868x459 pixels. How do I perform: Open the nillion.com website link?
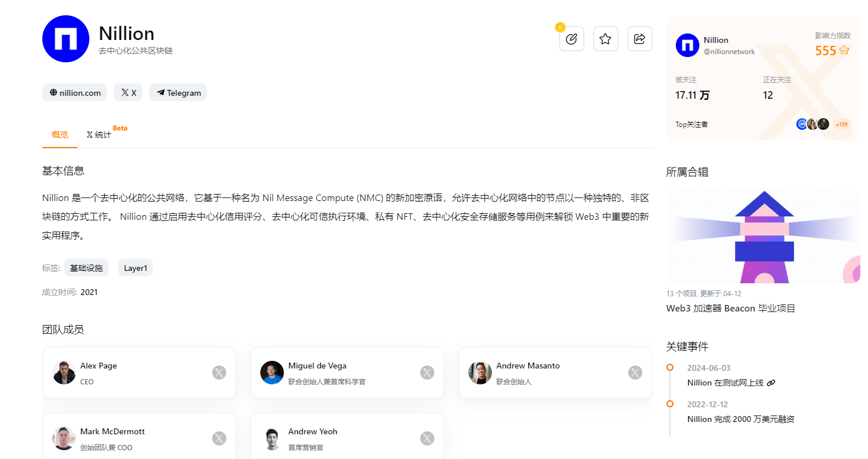(x=75, y=92)
